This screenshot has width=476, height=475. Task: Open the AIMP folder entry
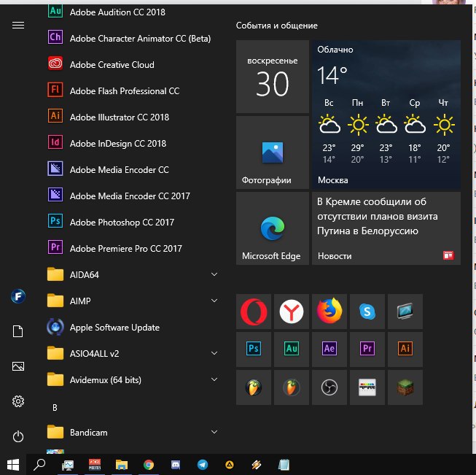pos(133,301)
